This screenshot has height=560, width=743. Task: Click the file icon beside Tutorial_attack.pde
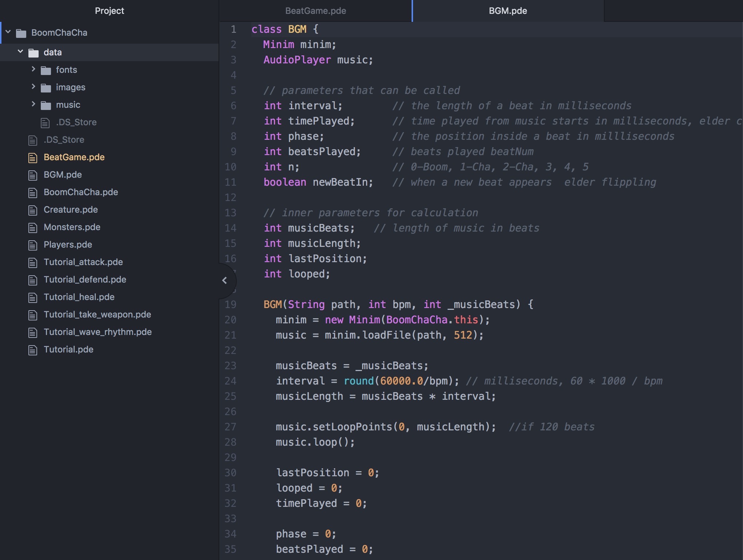tap(33, 263)
